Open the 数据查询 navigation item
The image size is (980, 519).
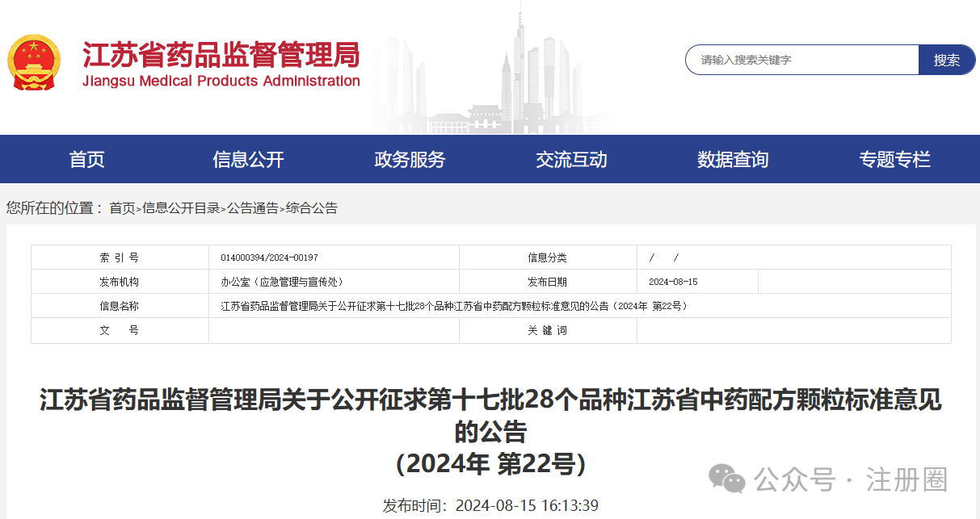point(733,159)
